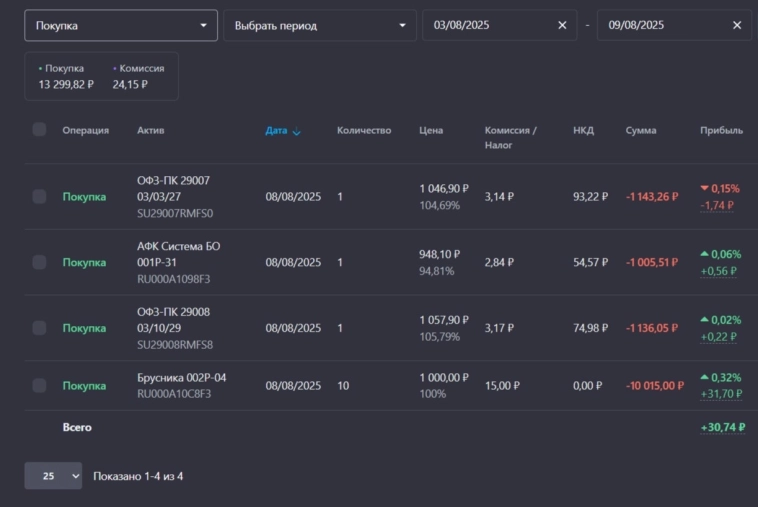Viewport: 758px width, 507px height.
Task: Click the green dot Покупка legend
Action: click(41, 69)
